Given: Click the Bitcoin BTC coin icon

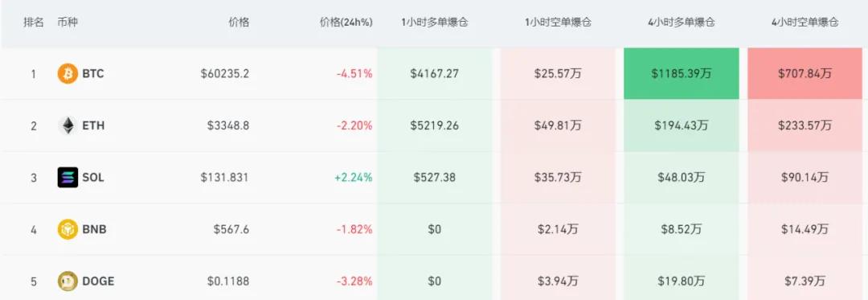Looking at the screenshot, I should pos(68,74).
